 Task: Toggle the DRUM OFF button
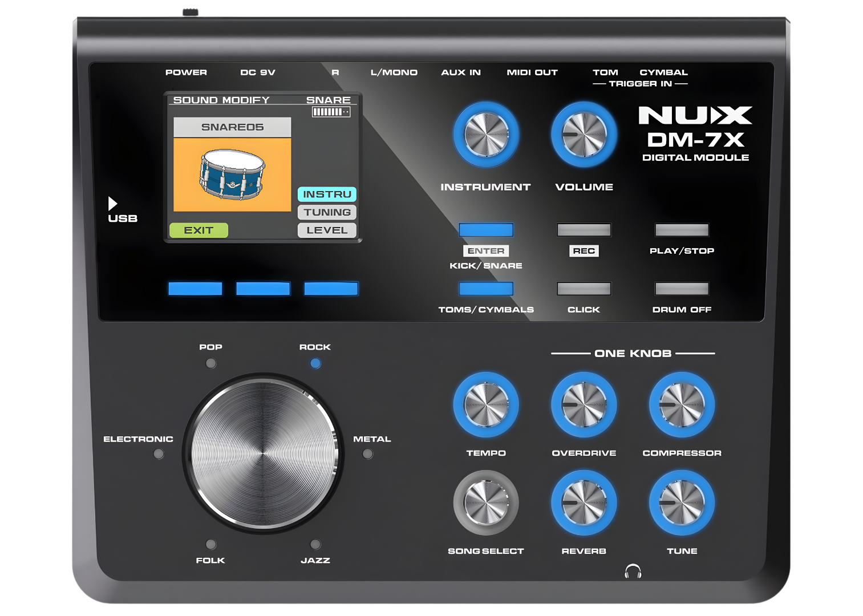pyautogui.click(x=682, y=289)
